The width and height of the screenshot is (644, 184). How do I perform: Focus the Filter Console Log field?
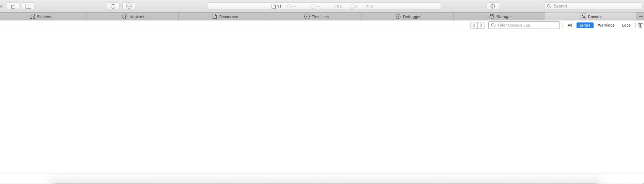[524, 25]
